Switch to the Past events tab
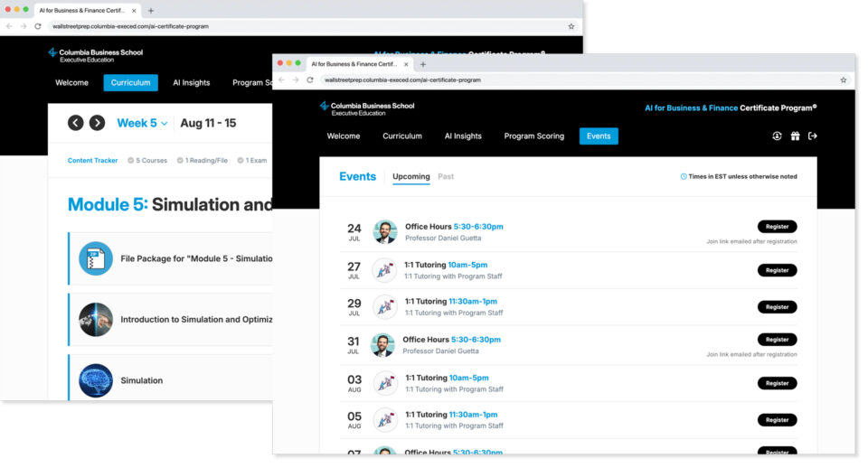This screenshot has height=468, width=868. pos(446,176)
